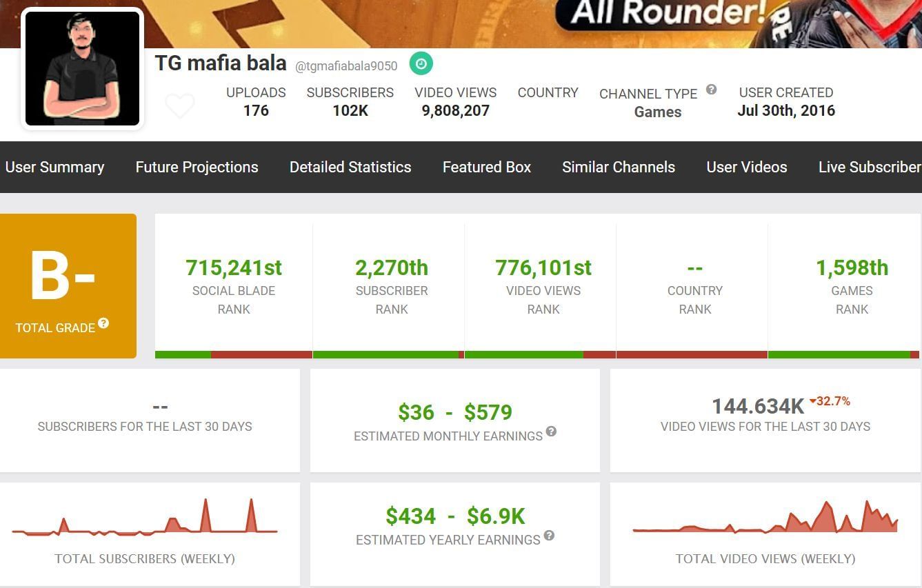The width and height of the screenshot is (922, 588).
Task: Switch to the Future Projections tab
Action: (x=197, y=167)
